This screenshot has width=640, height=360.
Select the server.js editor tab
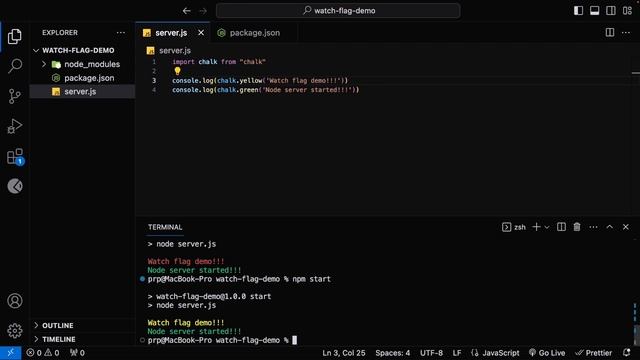click(x=171, y=33)
